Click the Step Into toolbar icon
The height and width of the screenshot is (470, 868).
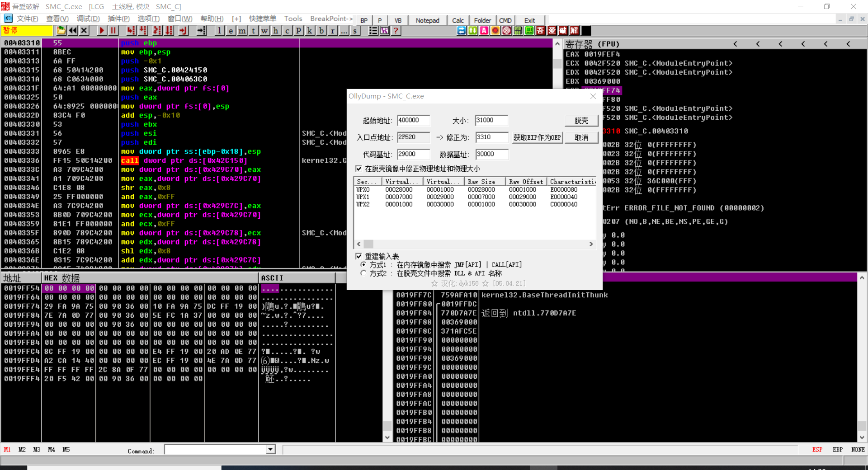(x=131, y=31)
